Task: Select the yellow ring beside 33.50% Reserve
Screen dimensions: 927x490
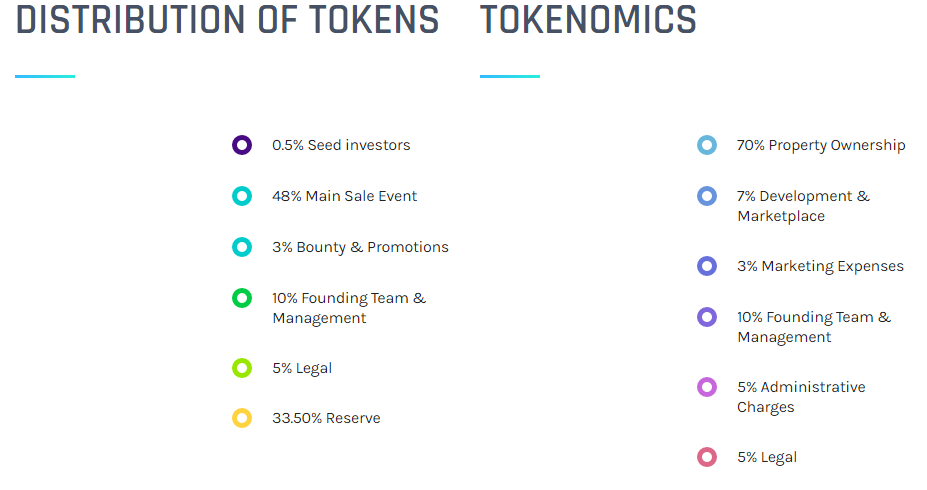Action: [x=242, y=418]
